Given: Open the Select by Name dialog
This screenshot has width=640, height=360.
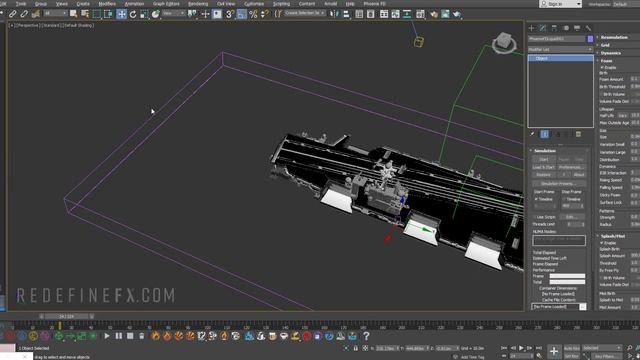Looking at the screenshot, I should tap(85, 14).
